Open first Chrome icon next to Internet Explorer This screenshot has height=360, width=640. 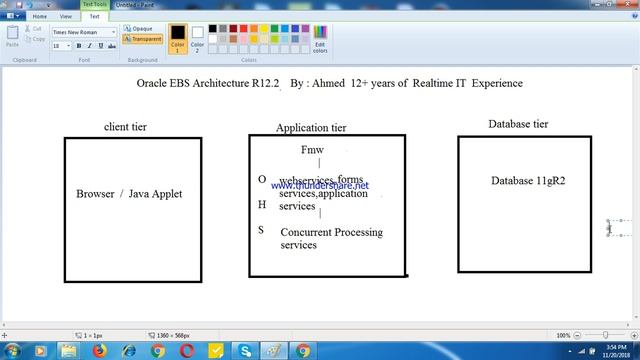(158, 351)
